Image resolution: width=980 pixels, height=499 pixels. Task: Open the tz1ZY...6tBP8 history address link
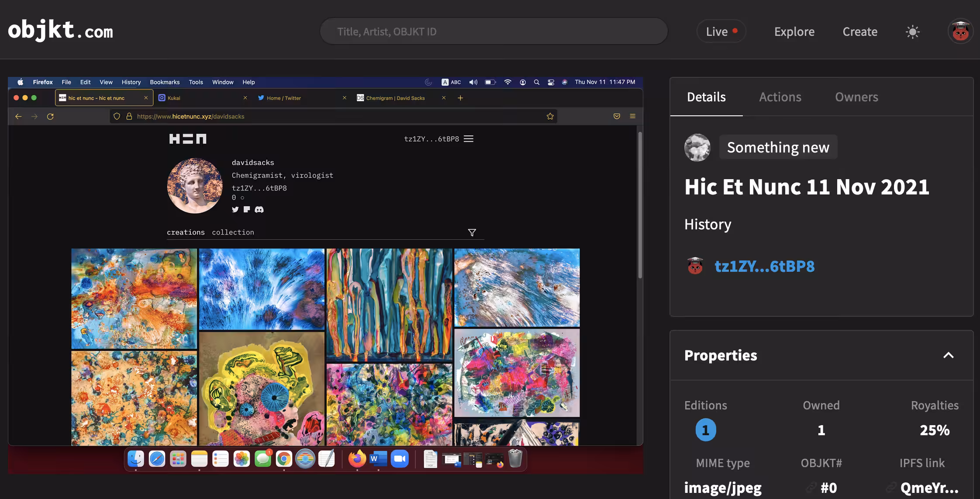(x=764, y=266)
